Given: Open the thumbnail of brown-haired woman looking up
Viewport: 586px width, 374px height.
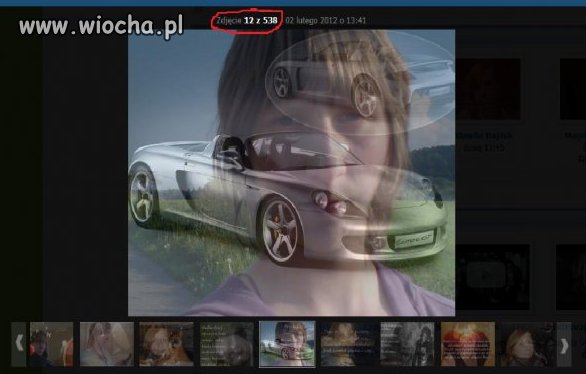Looking at the screenshot, I should coord(528,344).
